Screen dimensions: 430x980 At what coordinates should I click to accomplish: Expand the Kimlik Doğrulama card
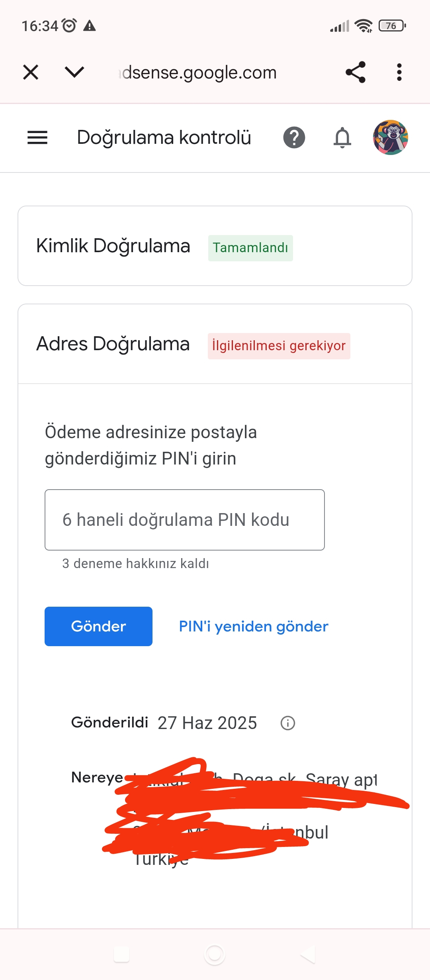coord(215,246)
